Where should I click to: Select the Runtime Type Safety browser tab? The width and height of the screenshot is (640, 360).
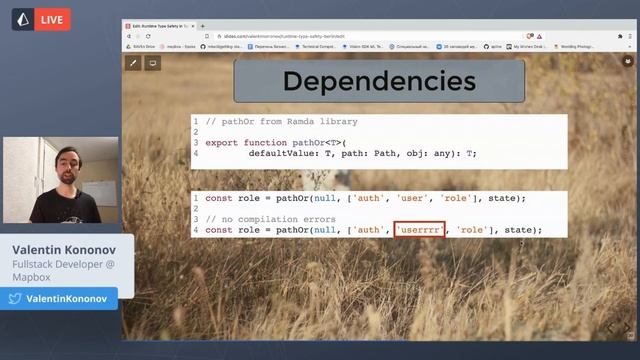pos(160,26)
